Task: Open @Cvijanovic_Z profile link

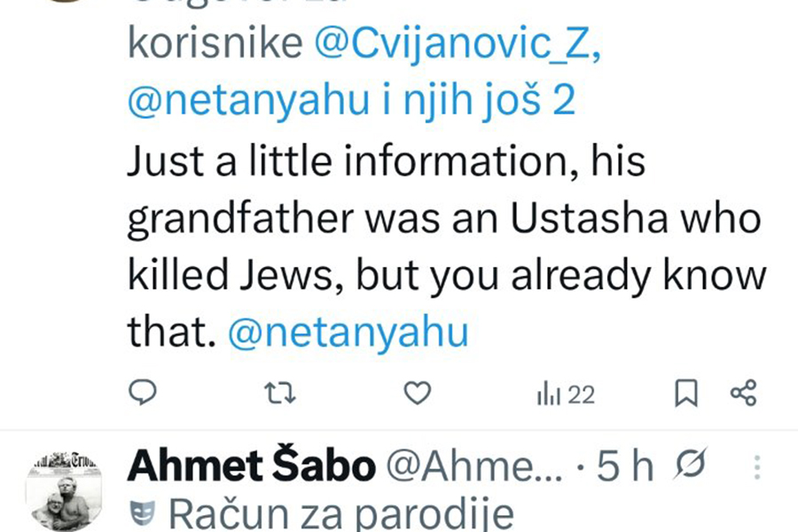Action: (458, 46)
